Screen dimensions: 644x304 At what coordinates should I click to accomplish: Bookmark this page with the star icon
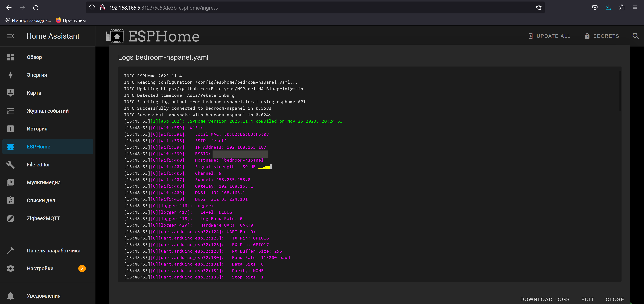(x=538, y=8)
